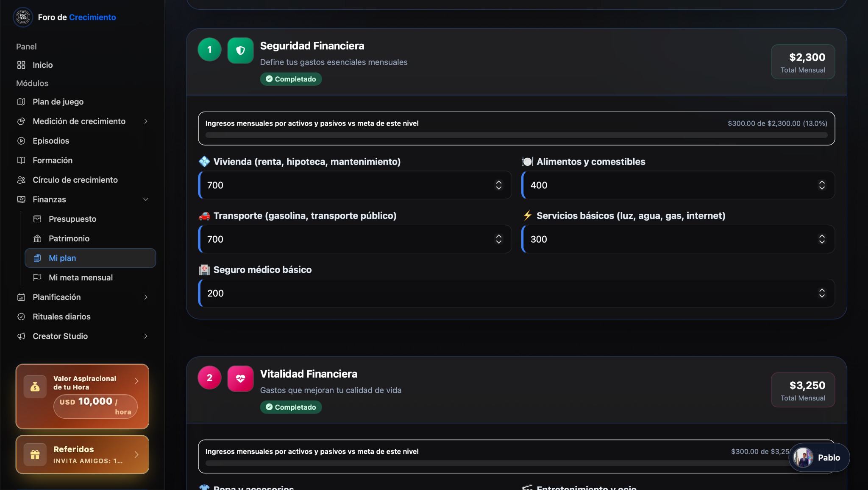
Task: Click the Transporte red car icon
Action: click(x=204, y=216)
